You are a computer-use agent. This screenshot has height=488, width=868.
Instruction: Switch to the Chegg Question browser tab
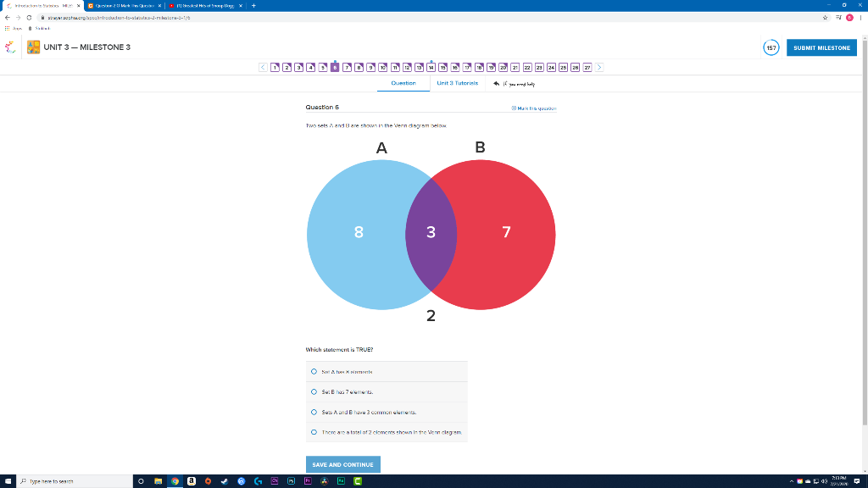pos(124,6)
